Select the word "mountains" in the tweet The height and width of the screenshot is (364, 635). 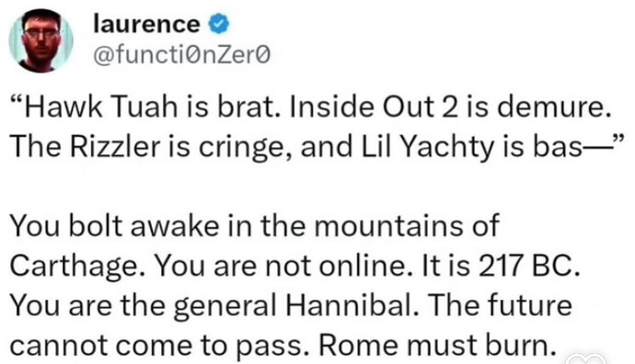click(x=389, y=226)
